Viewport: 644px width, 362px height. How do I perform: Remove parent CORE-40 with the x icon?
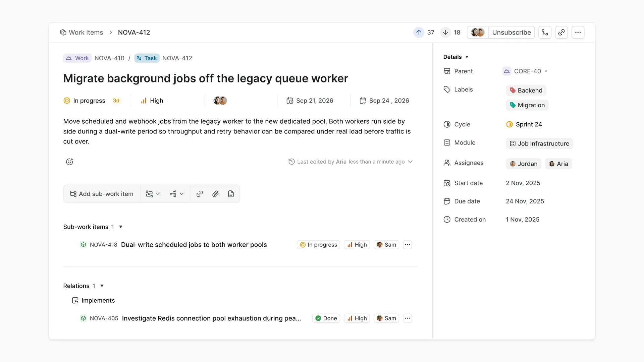tap(546, 71)
